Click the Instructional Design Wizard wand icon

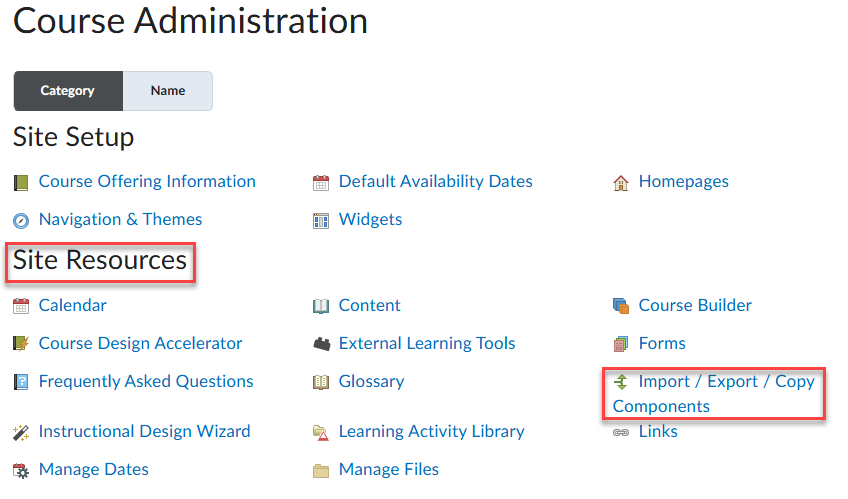click(x=21, y=432)
